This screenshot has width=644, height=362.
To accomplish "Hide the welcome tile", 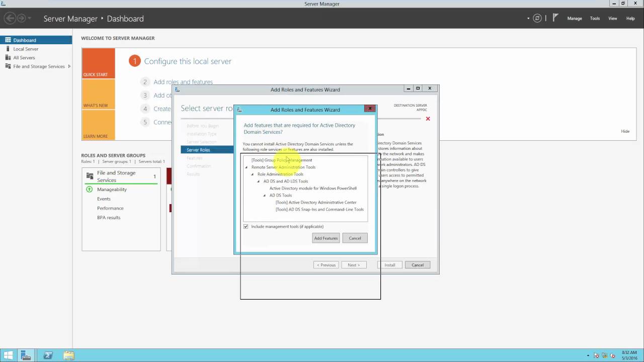I will pos(625,131).
